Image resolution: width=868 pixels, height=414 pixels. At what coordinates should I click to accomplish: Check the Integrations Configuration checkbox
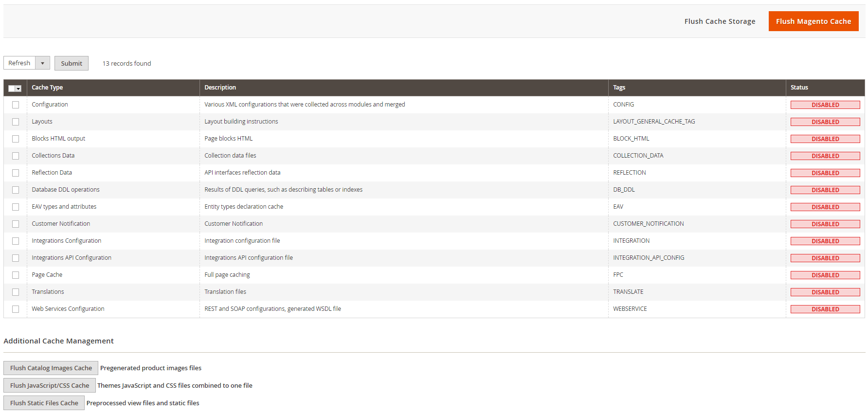(16, 241)
